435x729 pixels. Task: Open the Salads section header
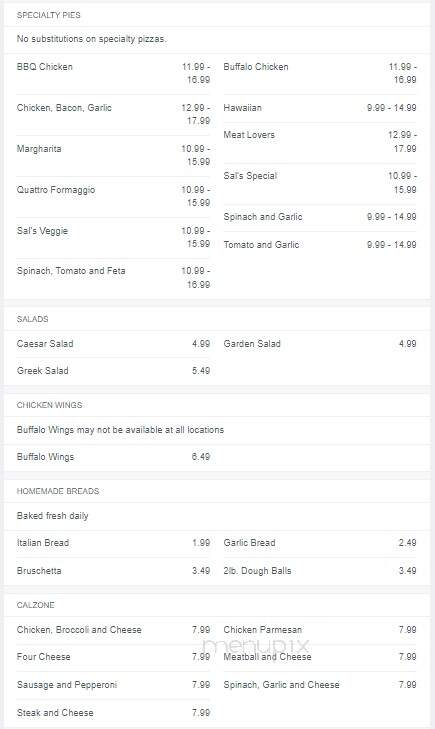tap(33, 319)
